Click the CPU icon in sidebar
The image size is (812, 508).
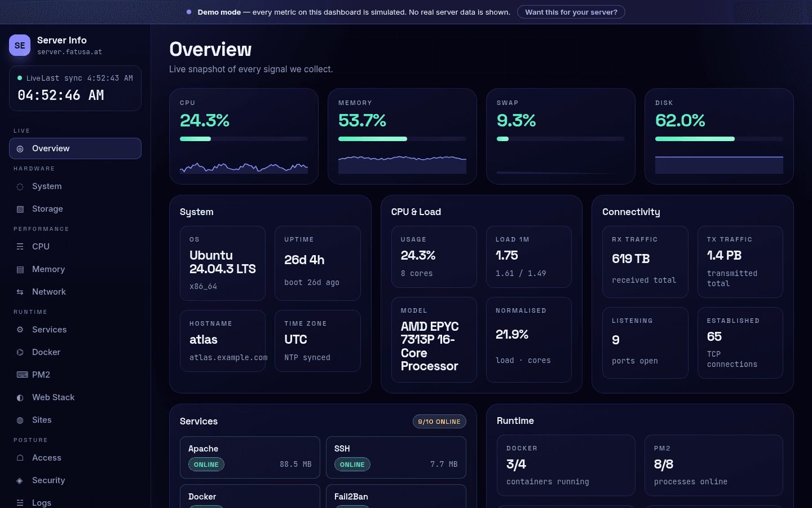pos(20,247)
